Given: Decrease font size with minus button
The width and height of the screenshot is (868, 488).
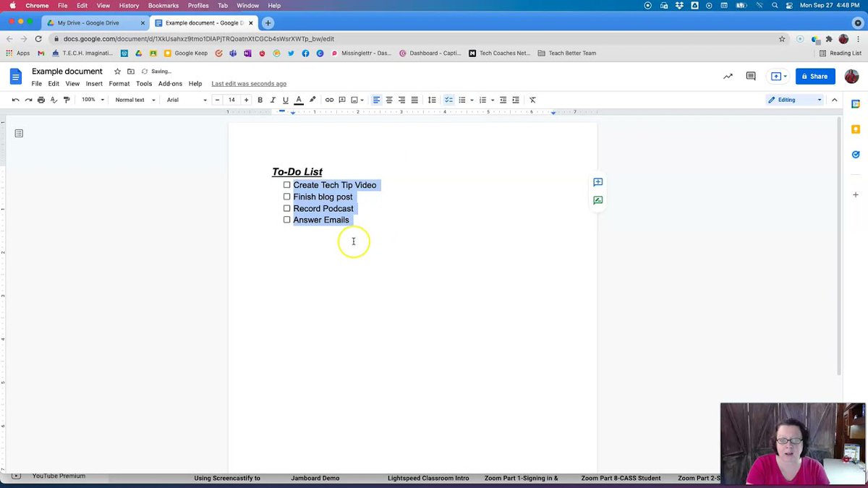Looking at the screenshot, I should 218,100.
